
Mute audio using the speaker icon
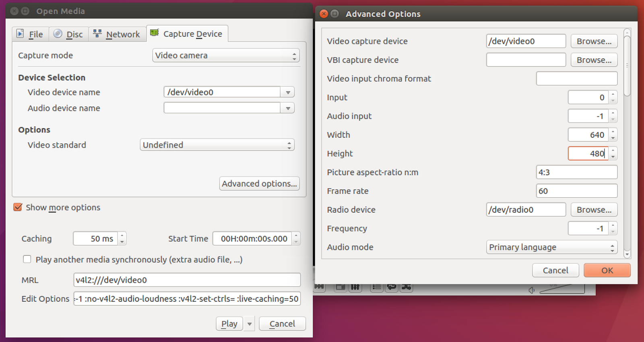(532, 290)
